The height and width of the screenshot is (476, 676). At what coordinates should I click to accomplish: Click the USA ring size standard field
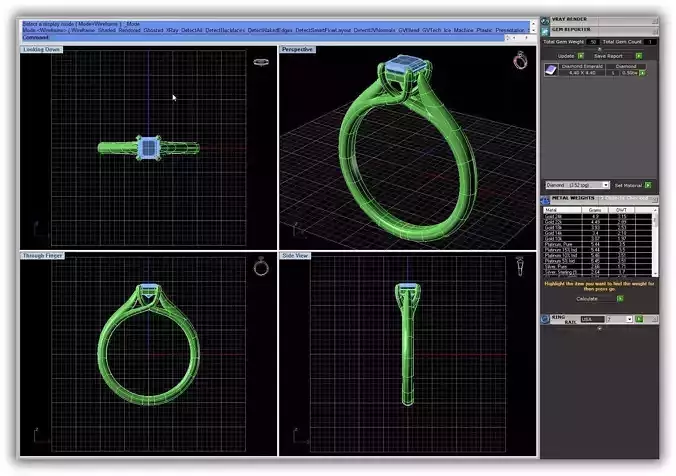(592, 319)
